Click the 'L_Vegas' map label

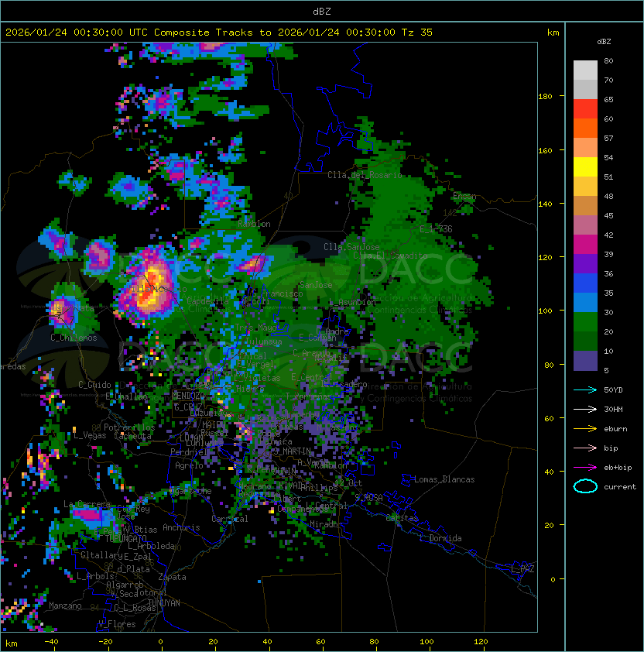pos(90,435)
